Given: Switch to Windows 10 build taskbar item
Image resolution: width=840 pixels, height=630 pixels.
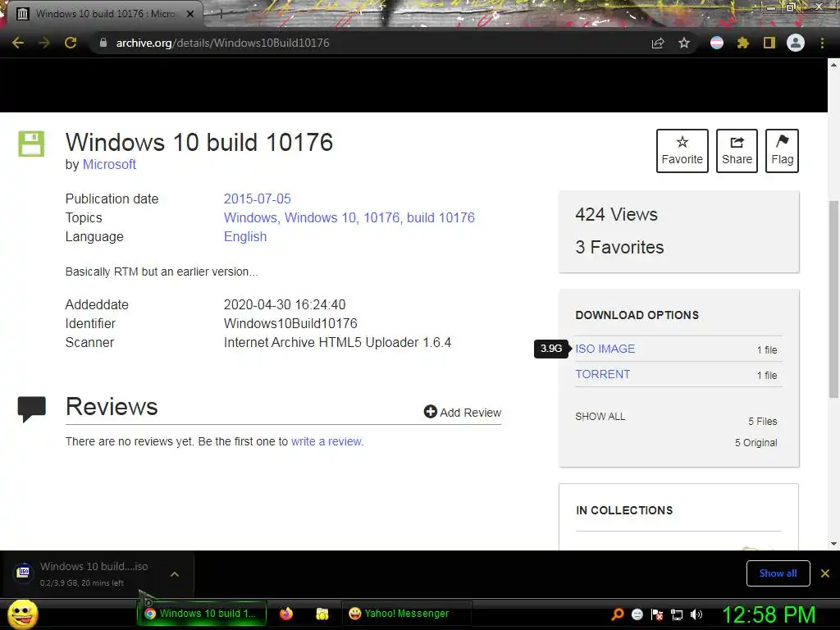Looking at the screenshot, I should pyautogui.click(x=202, y=614).
